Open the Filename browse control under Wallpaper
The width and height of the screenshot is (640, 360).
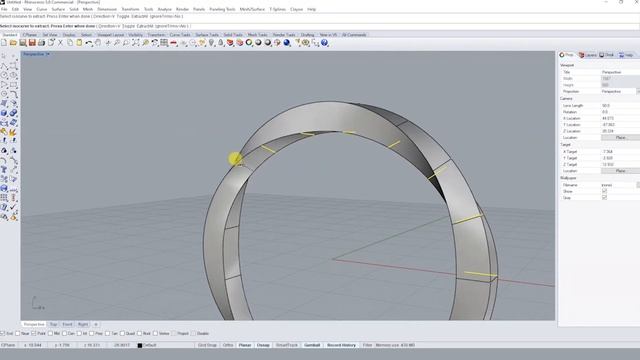click(638, 185)
